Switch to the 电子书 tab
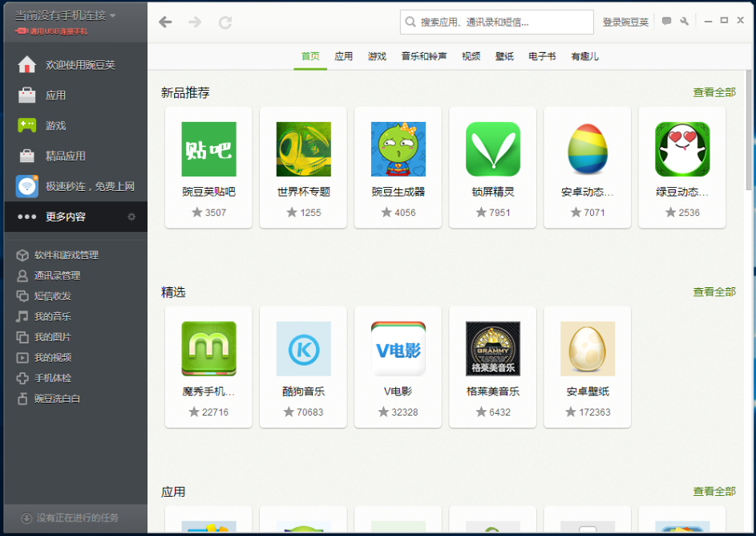 click(x=542, y=56)
